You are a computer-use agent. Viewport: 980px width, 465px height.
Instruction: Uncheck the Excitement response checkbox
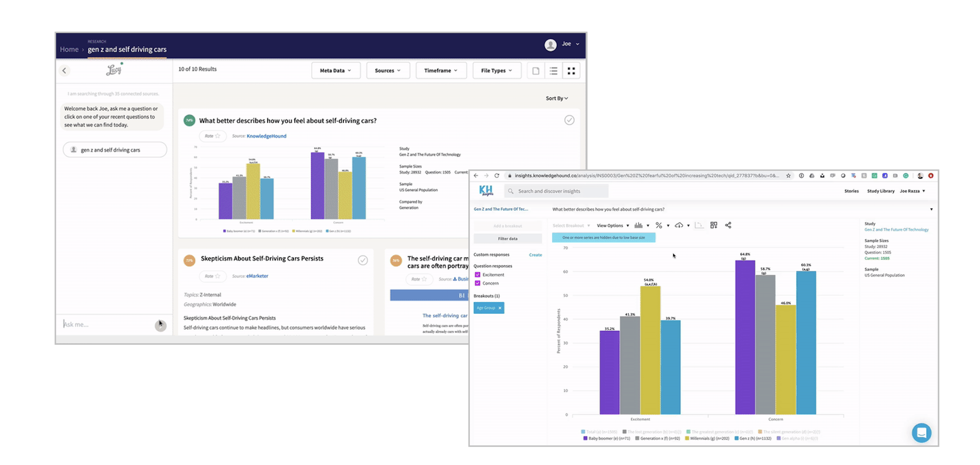click(x=477, y=275)
